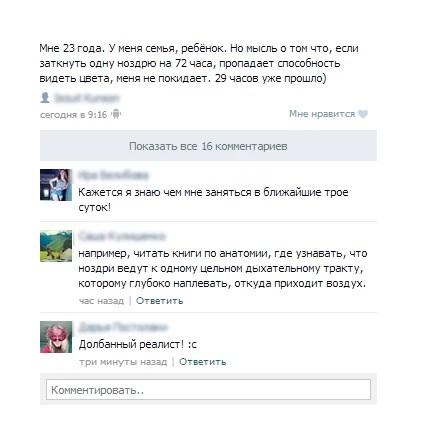Viewport: 421px width, 438px height.
Task: Click the person icon beside the post author
Action: point(45,98)
